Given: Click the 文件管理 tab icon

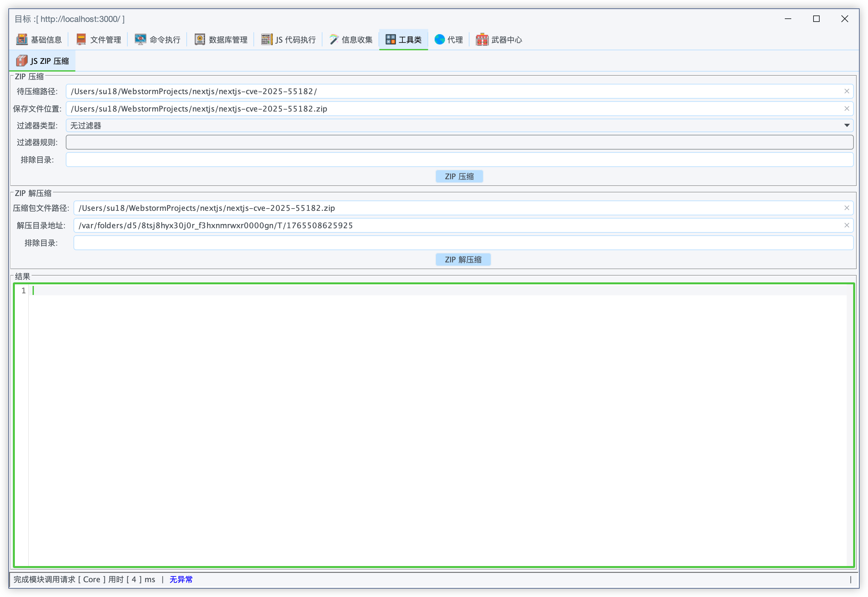Looking at the screenshot, I should coord(81,39).
